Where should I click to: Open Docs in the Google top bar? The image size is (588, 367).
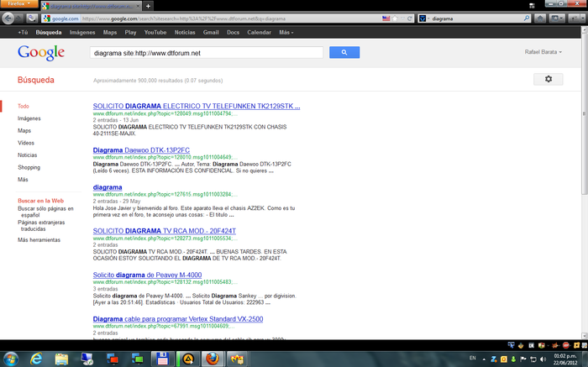tap(233, 32)
